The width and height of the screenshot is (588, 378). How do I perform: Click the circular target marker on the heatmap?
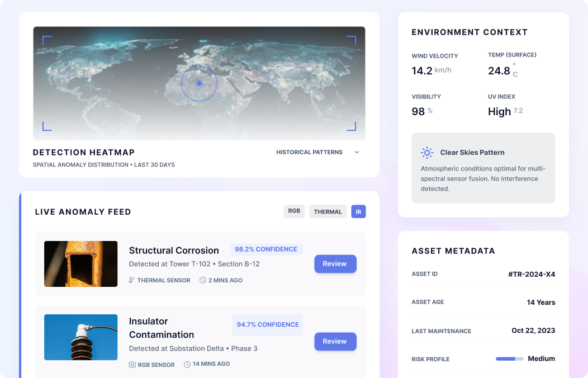click(199, 83)
